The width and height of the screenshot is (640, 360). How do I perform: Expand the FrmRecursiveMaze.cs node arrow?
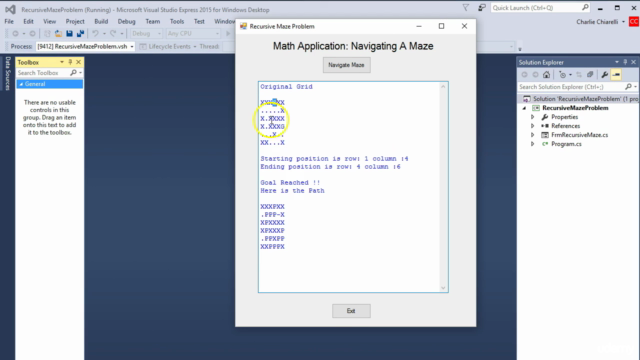[533, 135]
